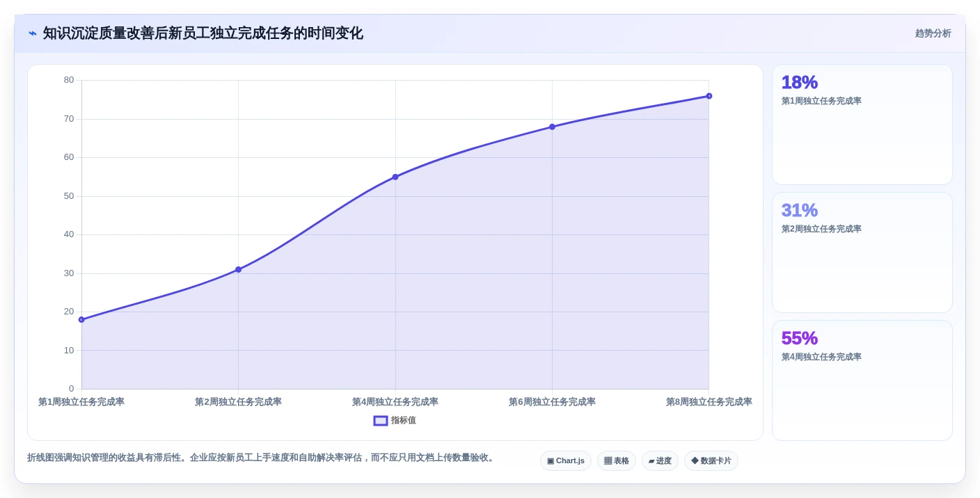Click the 第1周 data point on the line

click(x=81, y=320)
